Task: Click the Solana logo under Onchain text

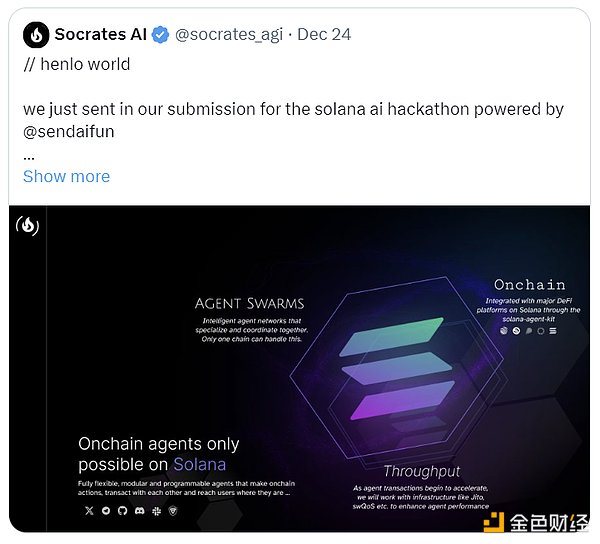Action: tap(552, 330)
